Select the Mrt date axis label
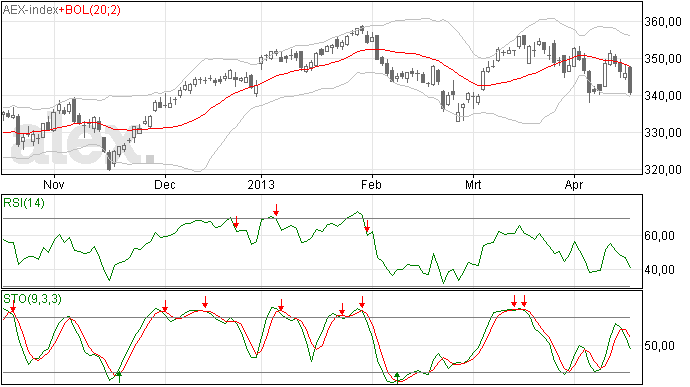Viewport: 690px width, 387px height. [x=473, y=184]
